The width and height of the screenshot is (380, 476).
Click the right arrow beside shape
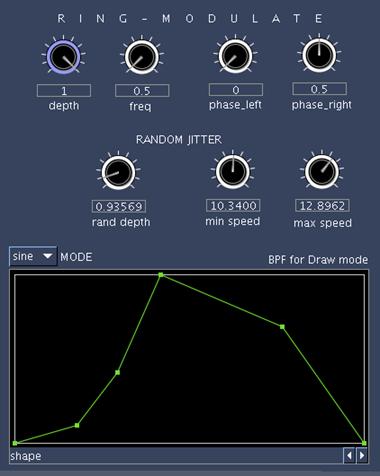(x=362, y=455)
